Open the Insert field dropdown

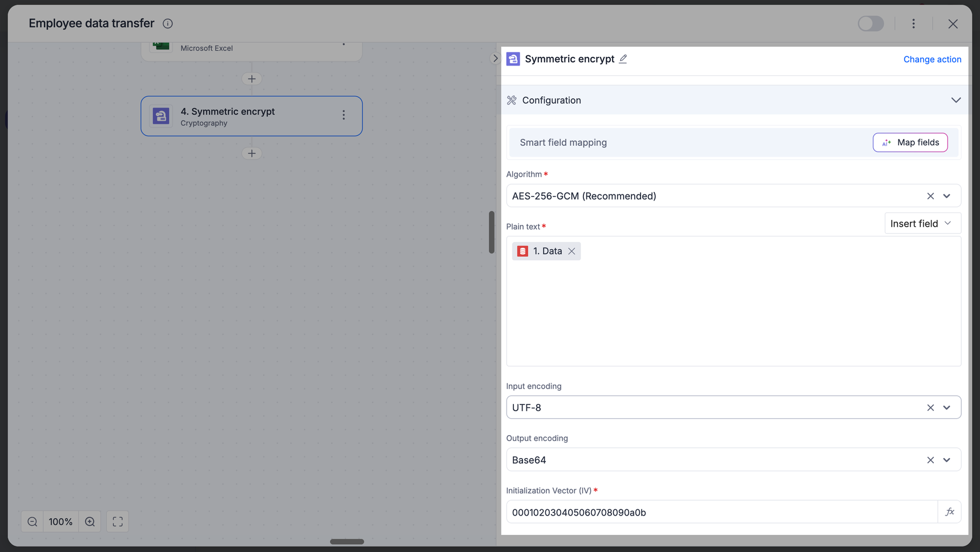click(922, 223)
